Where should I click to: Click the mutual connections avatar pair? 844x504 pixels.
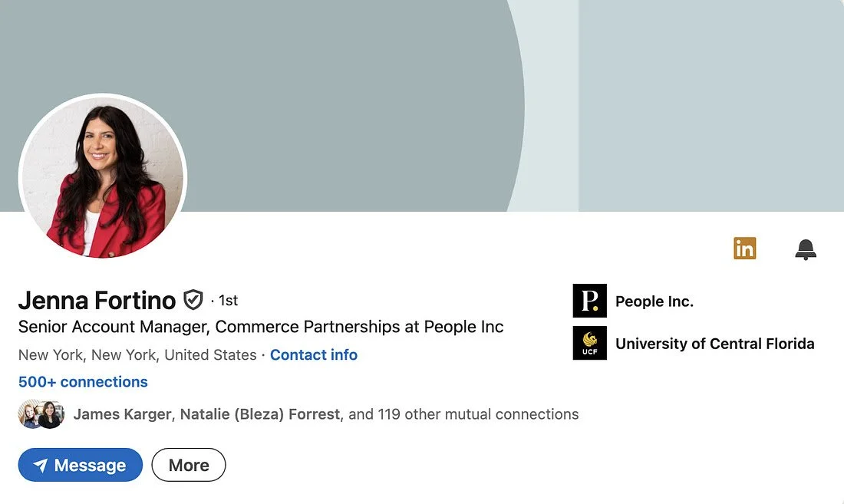click(41, 414)
